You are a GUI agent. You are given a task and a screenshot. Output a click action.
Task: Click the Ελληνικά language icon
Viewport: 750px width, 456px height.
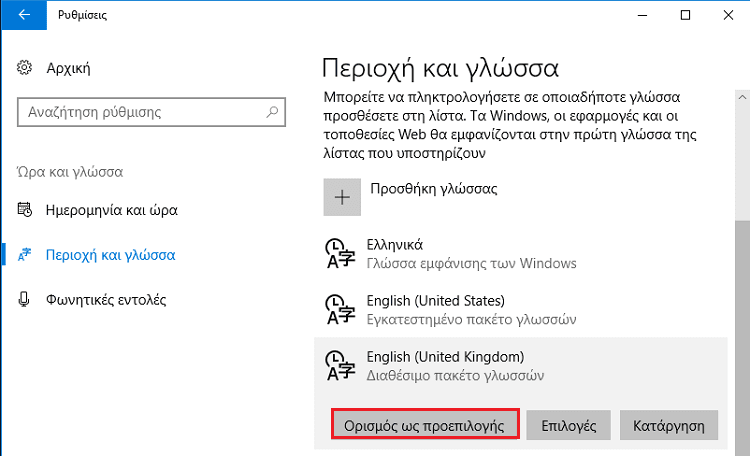340,254
